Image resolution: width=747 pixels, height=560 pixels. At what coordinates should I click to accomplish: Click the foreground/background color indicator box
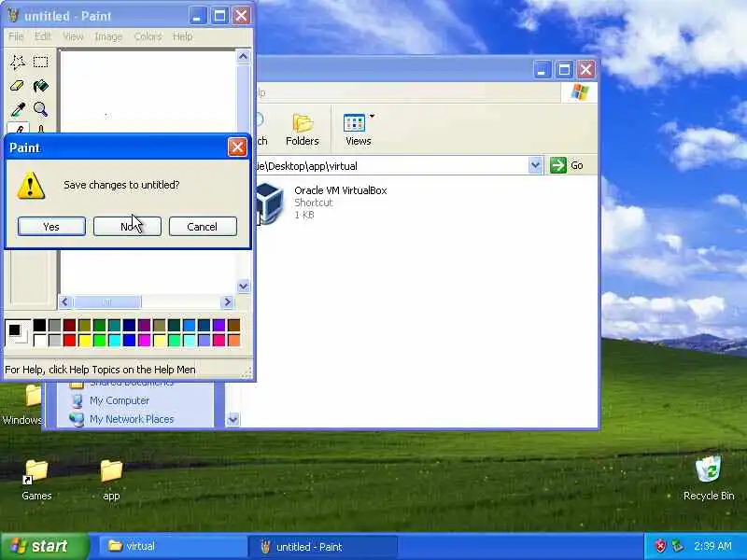pyautogui.click(x=18, y=332)
